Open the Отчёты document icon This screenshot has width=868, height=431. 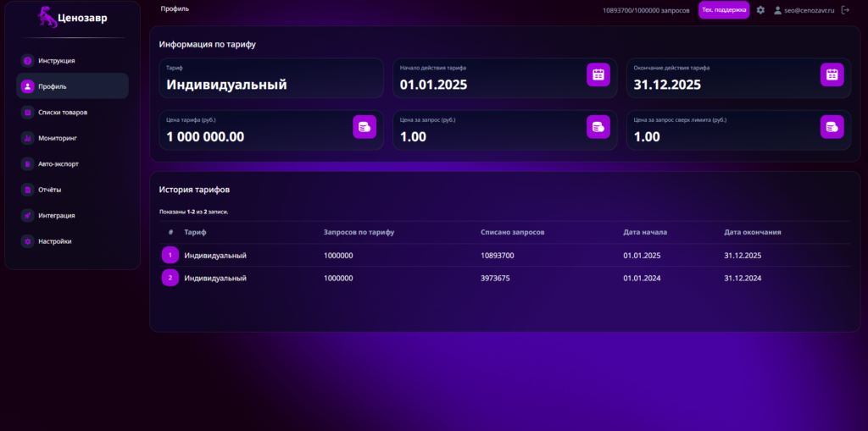coord(27,190)
